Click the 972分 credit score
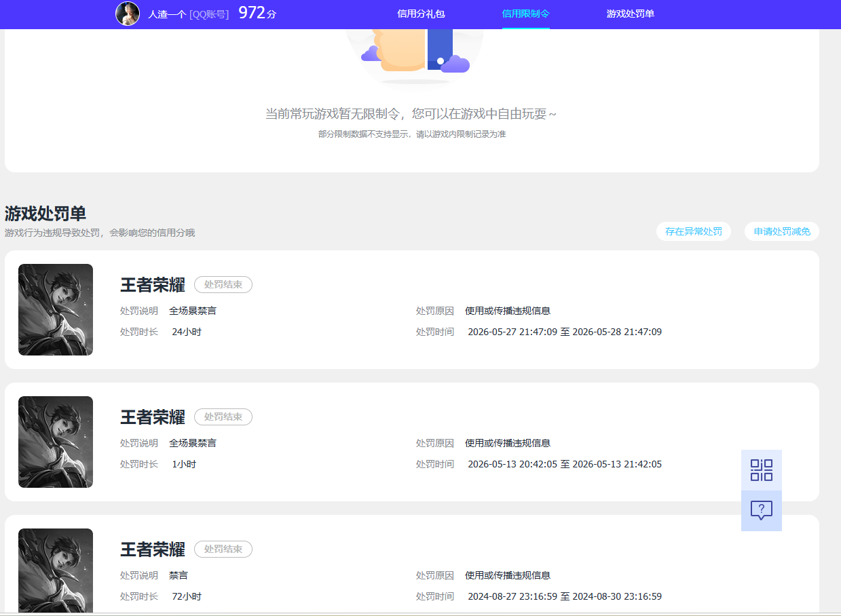Screen dimensions: 841x616 [257, 13]
